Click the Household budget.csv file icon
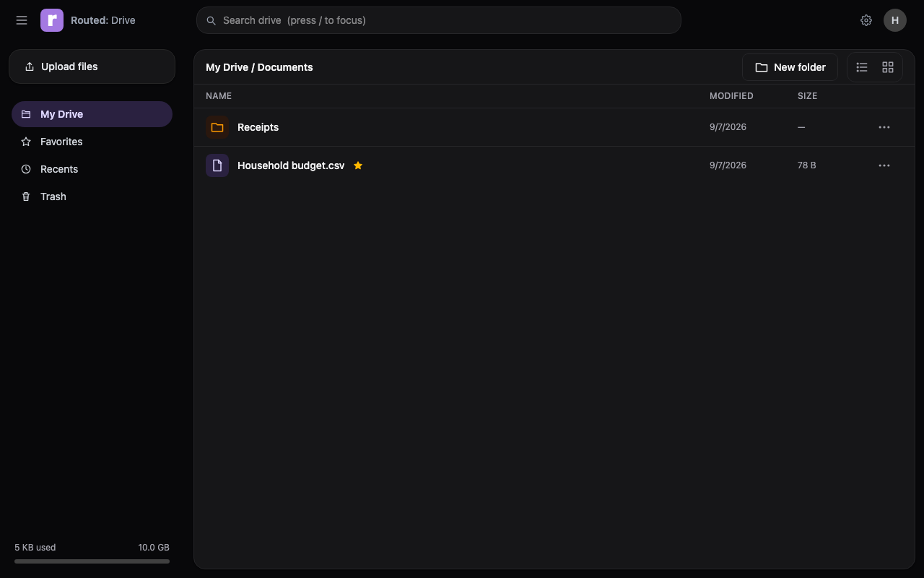This screenshot has height=578, width=924. pos(217,165)
